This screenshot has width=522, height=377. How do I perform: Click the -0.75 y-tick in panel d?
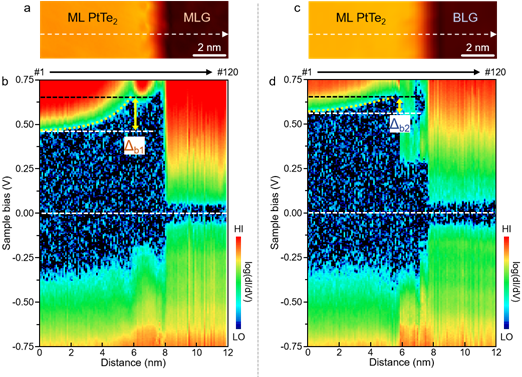[291, 346]
